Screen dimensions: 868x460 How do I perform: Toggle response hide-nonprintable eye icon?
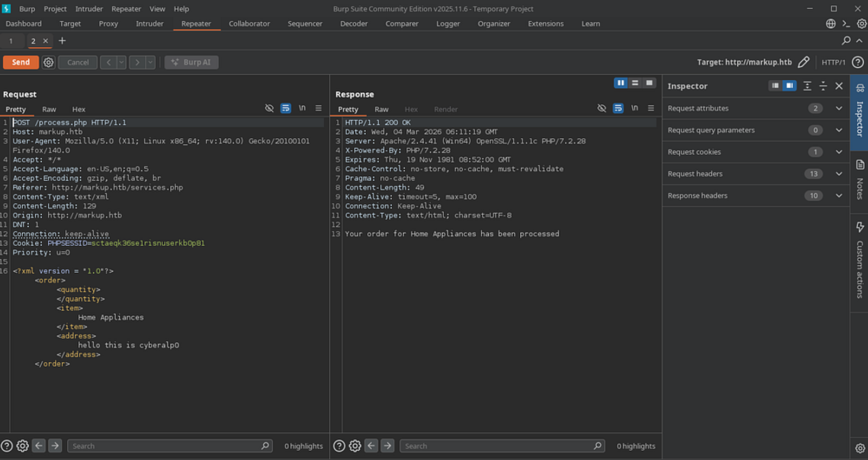coord(602,108)
